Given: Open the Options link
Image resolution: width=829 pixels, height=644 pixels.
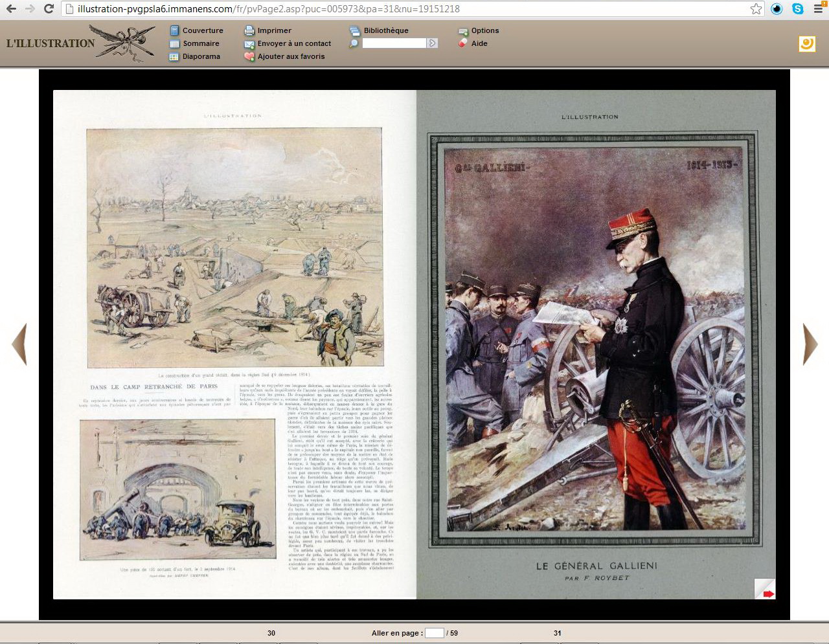Looking at the screenshot, I should (x=485, y=30).
